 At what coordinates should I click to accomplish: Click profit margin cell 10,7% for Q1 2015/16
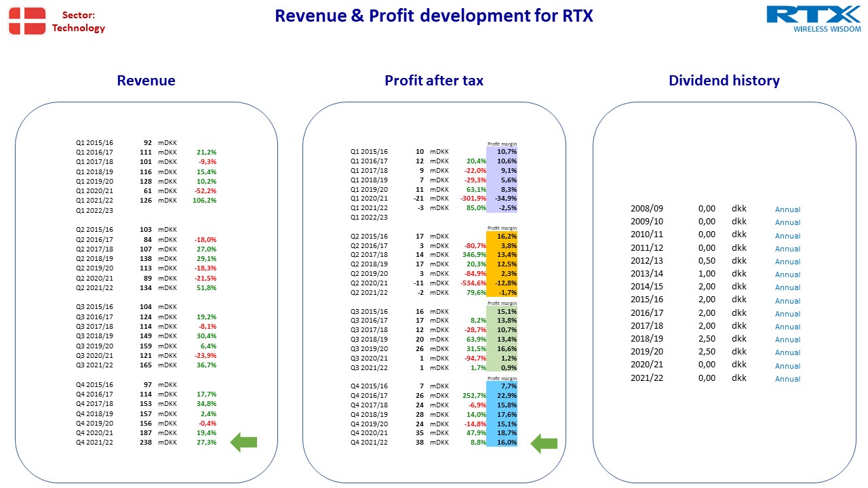click(502, 152)
